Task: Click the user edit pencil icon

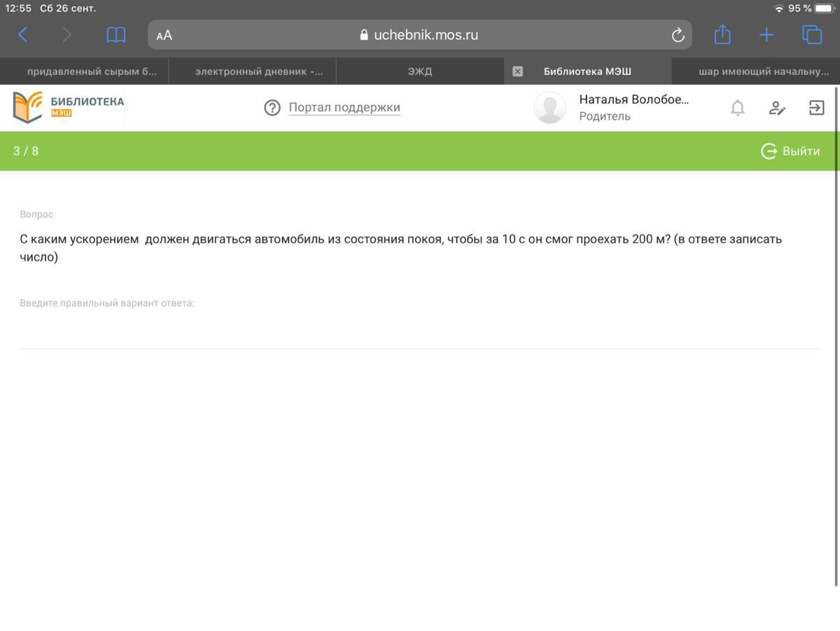Action: pos(777,108)
